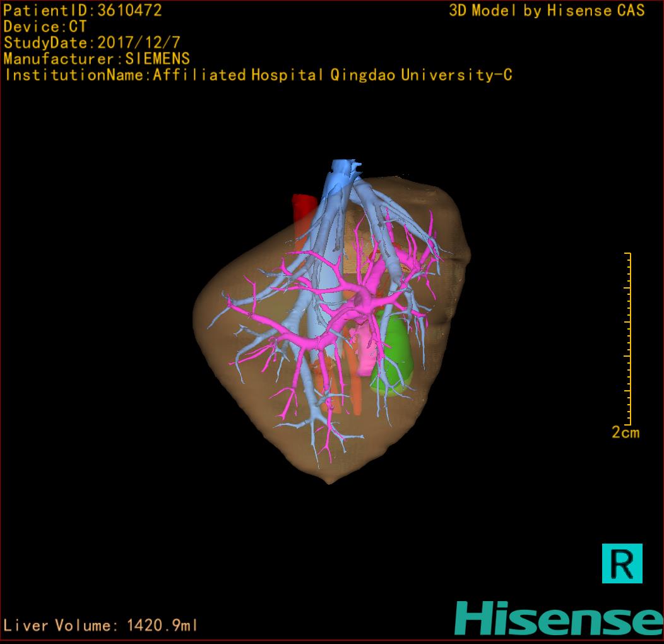Click the cyan R orientation marker
664x644 pixels.
pyautogui.click(x=622, y=563)
